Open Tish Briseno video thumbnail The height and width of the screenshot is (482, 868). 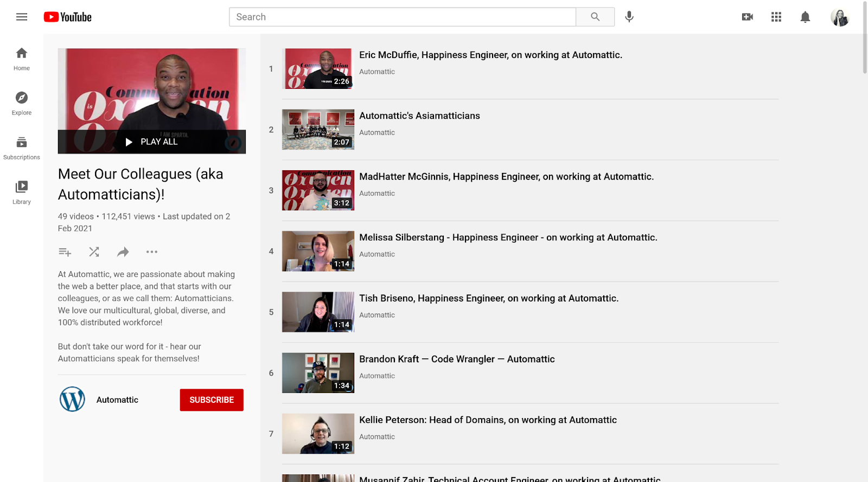pyautogui.click(x=318, y=312)
